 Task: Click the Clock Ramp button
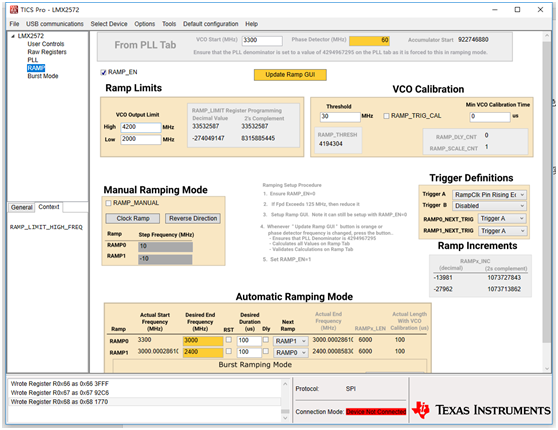(x=133, y=219)
